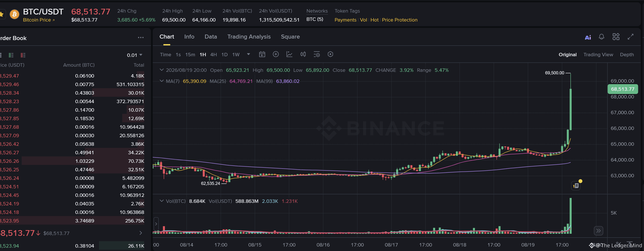
Task: Open the Square tab
Action: tap(290, 36)
